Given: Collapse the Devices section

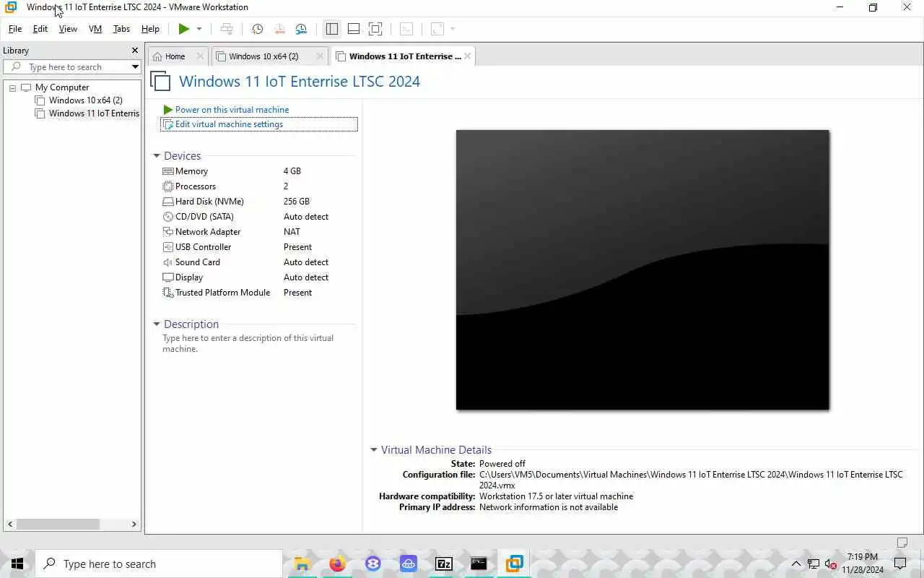Looking at the screenshot, I should click(157, 156).
